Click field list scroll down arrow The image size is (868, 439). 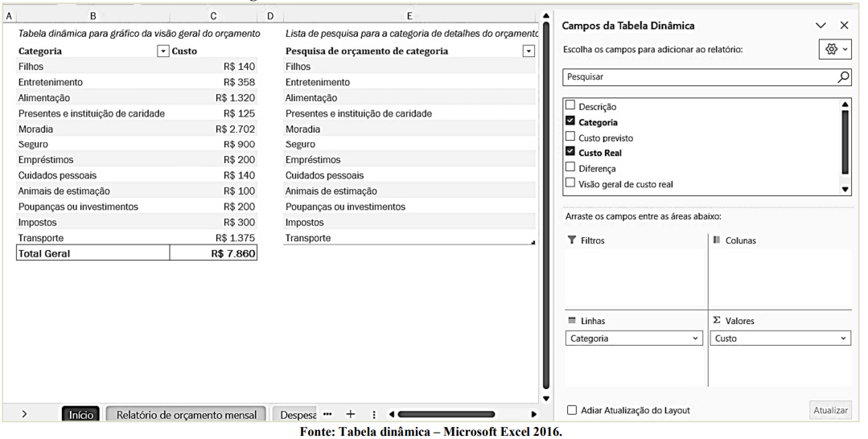845,189
